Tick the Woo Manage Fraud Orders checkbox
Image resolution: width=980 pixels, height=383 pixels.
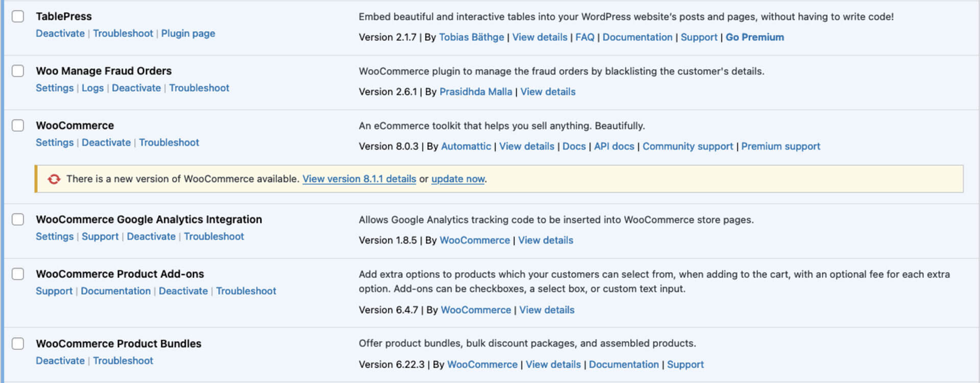point(18,71)
